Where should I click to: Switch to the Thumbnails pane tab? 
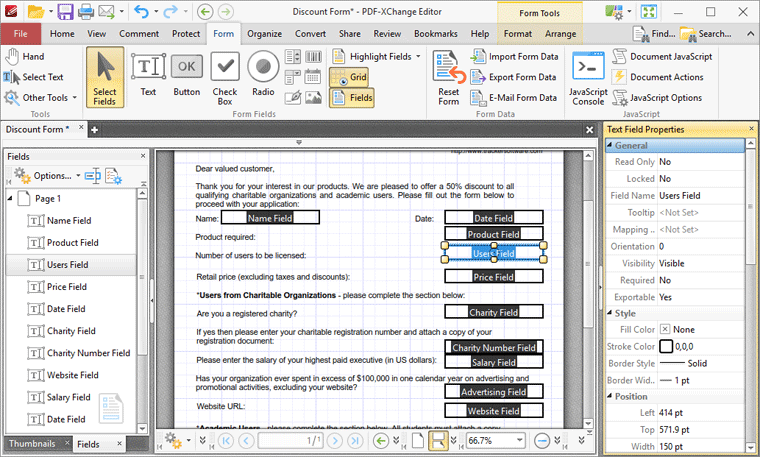(x=32, y=444)
